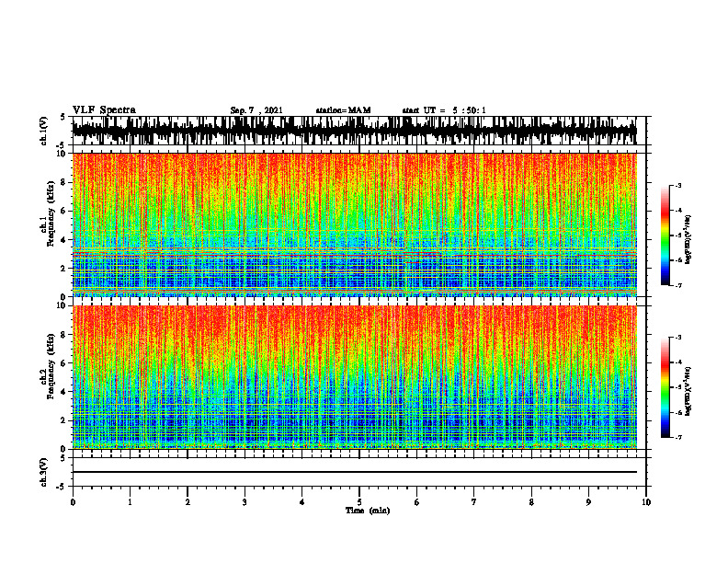The height and width of the screenshot is (563, 728).
Task: Click the "5" minute tick on the time axis
Action: pyautogui.click(x=359, y=502)
